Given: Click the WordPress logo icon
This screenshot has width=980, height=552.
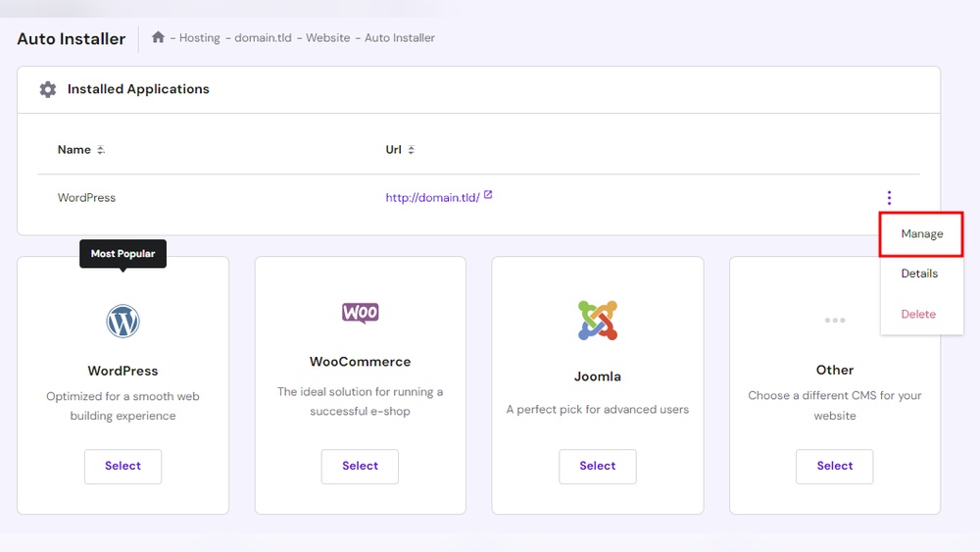Looking at the screenshot, I should point(122,322).
